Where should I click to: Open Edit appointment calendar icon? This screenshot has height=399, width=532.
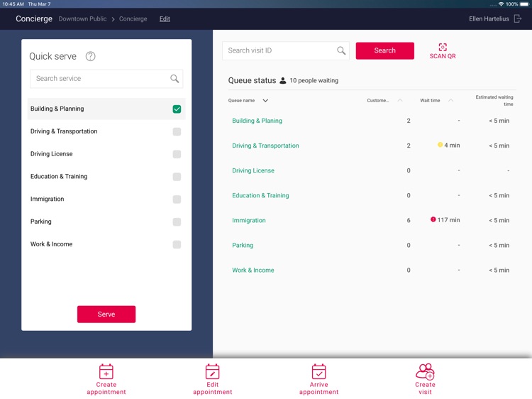tap(212, 371)
